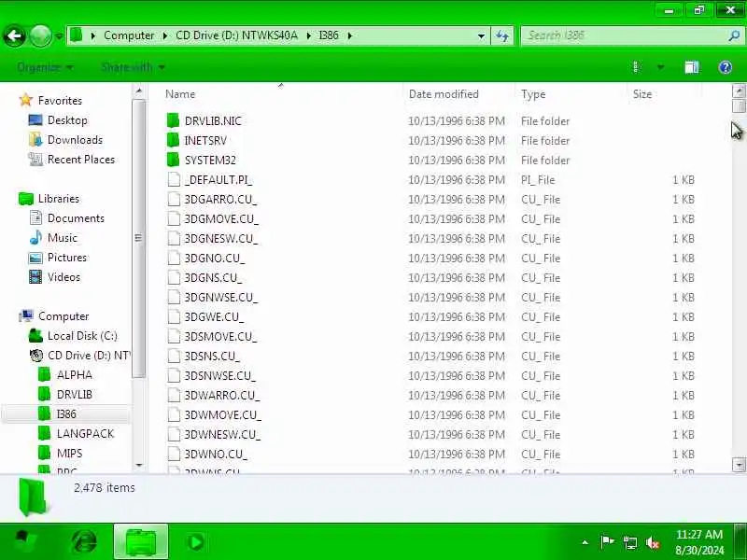Select file 3DGNS.CU_
Screen dimensions: 747x560
(213, 277)
